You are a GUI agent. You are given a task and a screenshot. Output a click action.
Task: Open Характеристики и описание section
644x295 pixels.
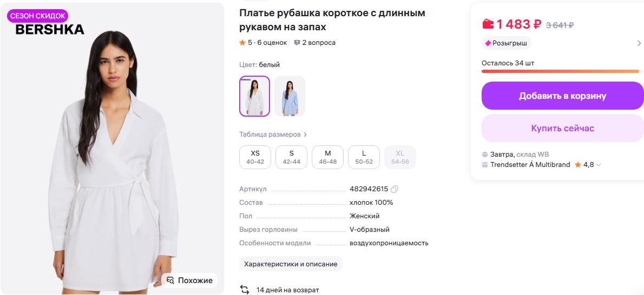point(291,264)
